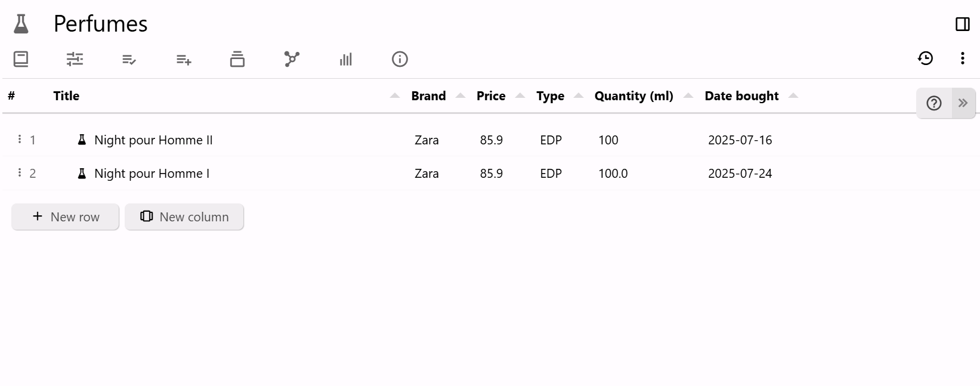The image size is (980, 386).
Task: Toggle the side panel icon top right
Action: coord(962,24)
